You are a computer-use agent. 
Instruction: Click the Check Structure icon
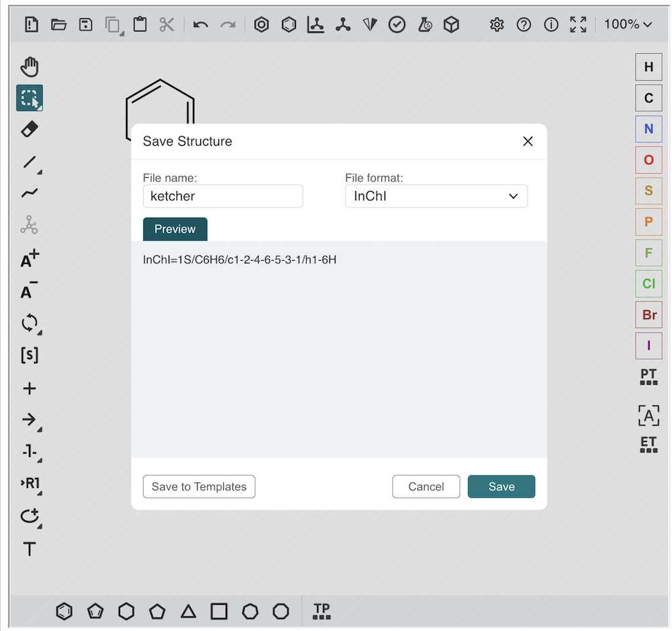397,25
